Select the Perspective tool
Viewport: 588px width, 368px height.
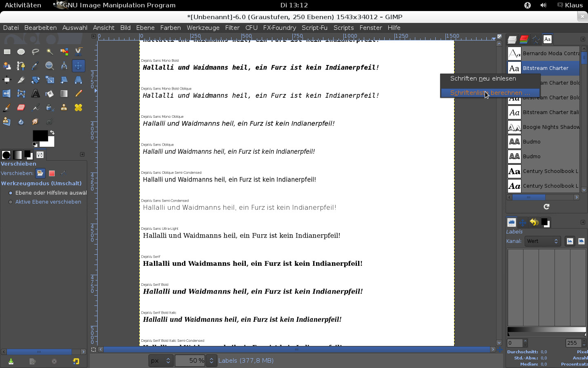coord(78,80)
